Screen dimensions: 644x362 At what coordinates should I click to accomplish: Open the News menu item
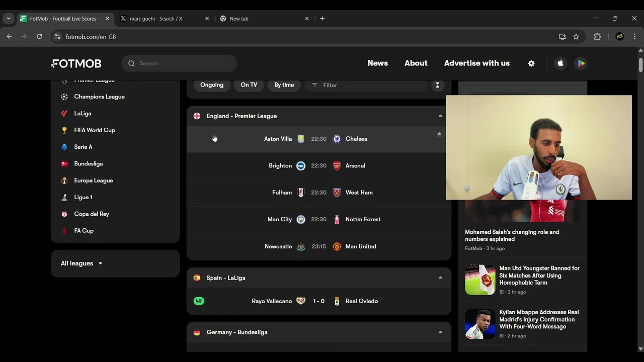(378, 63)
